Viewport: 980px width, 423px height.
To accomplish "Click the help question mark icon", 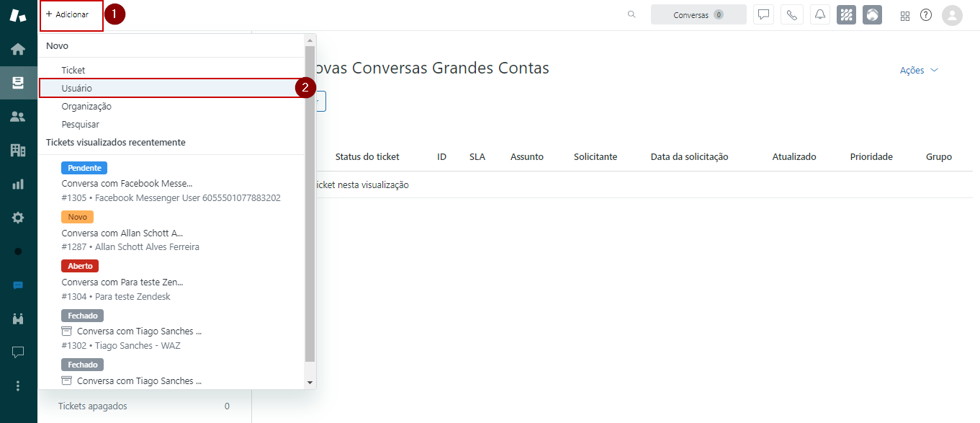I will tap(926, 15).
